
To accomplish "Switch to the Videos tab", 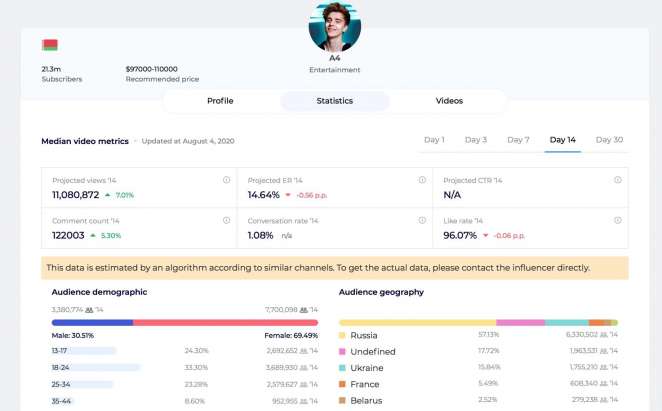I will pos(449,101).
